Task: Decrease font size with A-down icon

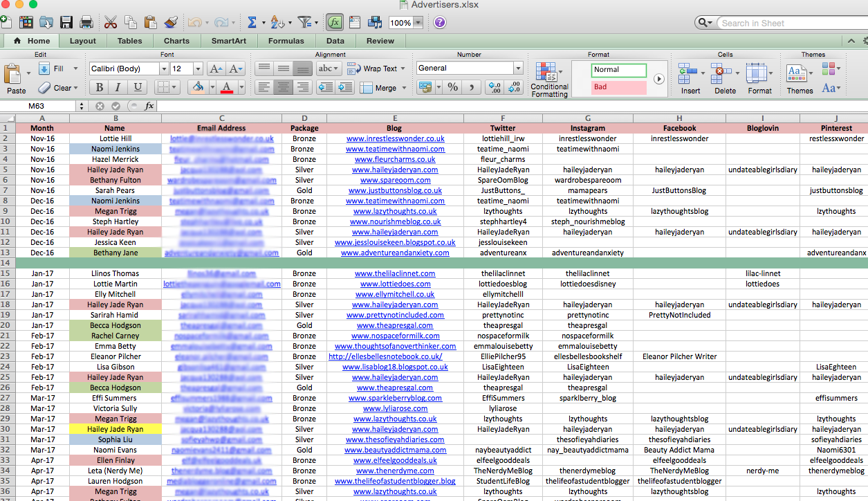Action: (x=236, y=69)
